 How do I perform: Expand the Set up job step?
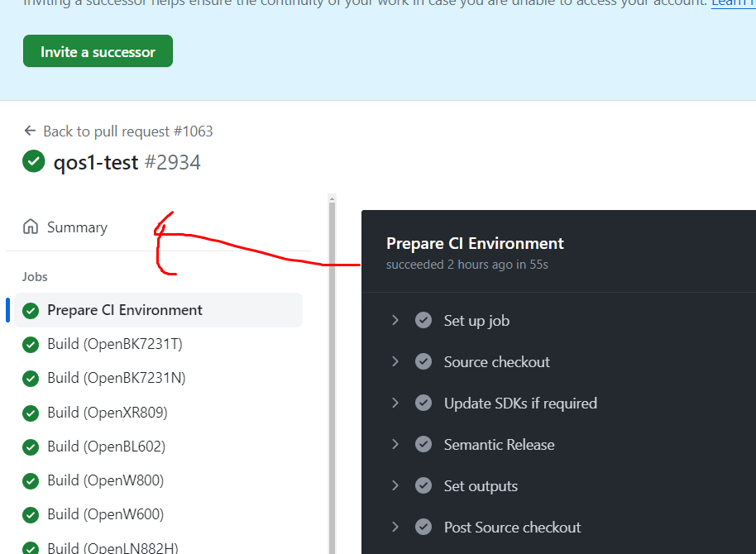pos(395,320)
